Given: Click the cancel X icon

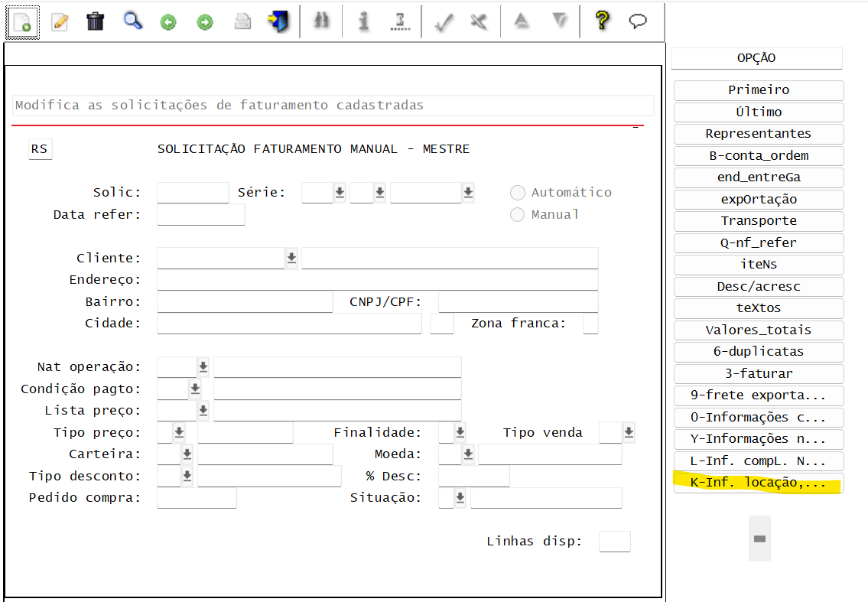Looking at the screenshot, I should [479, 21].
